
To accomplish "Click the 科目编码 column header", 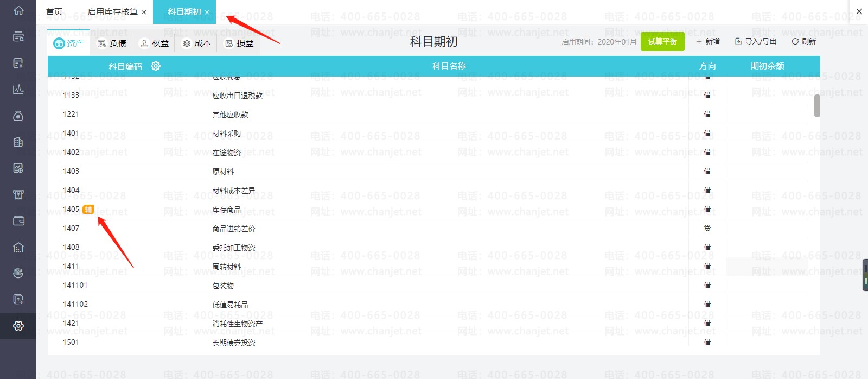I will (125, 66).
